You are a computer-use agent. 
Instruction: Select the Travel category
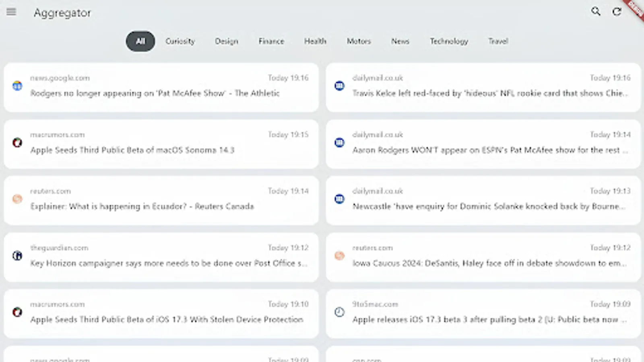coord(498,41)
